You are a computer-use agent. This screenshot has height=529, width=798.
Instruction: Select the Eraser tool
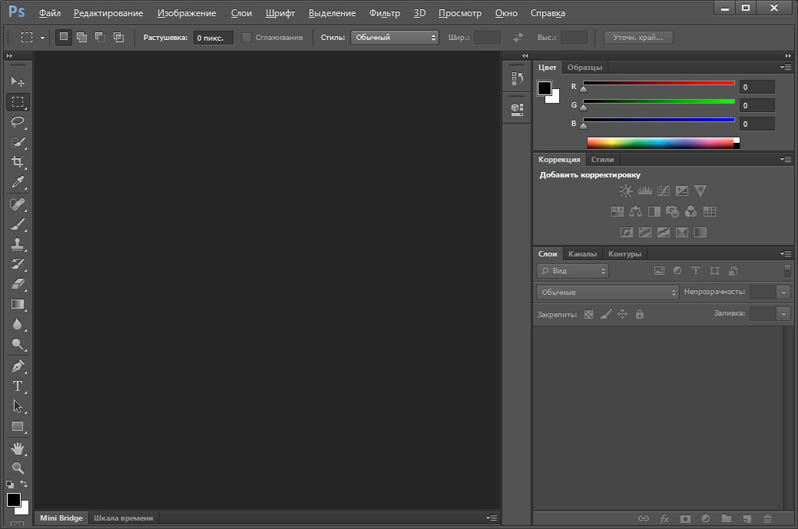pyautogui.click(x=17, y=284)
